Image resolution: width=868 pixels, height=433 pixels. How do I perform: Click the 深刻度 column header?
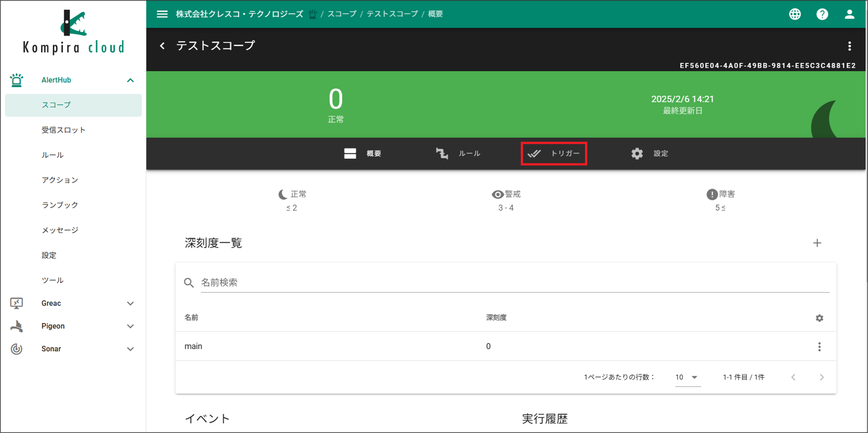point(496,318)
